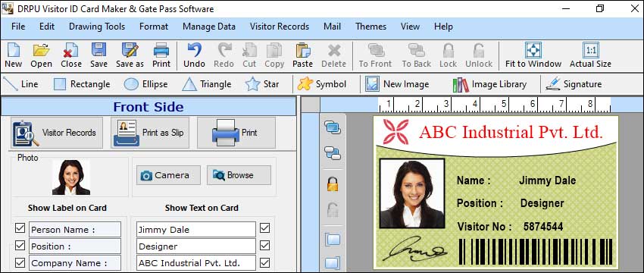Click the grey unlock icon beside the canvas

pyautogui.click(x=333, y=210)
